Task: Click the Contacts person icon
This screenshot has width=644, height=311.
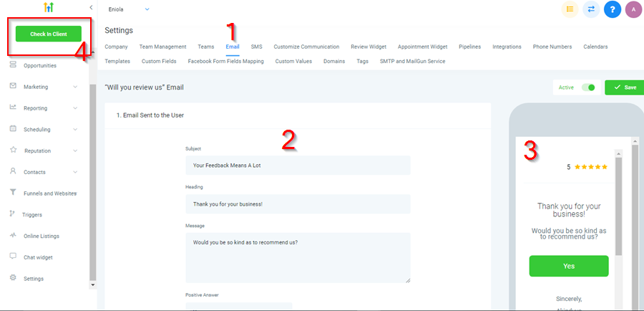Action: 13,171
